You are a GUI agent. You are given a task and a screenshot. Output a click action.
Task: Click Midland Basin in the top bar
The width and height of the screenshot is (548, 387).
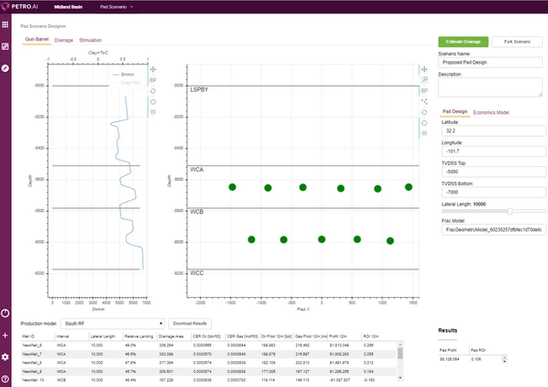tap(68, 7)
